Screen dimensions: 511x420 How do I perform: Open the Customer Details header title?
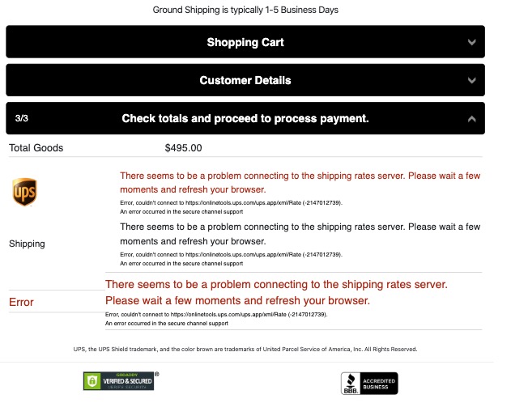(x=245, y=80)
